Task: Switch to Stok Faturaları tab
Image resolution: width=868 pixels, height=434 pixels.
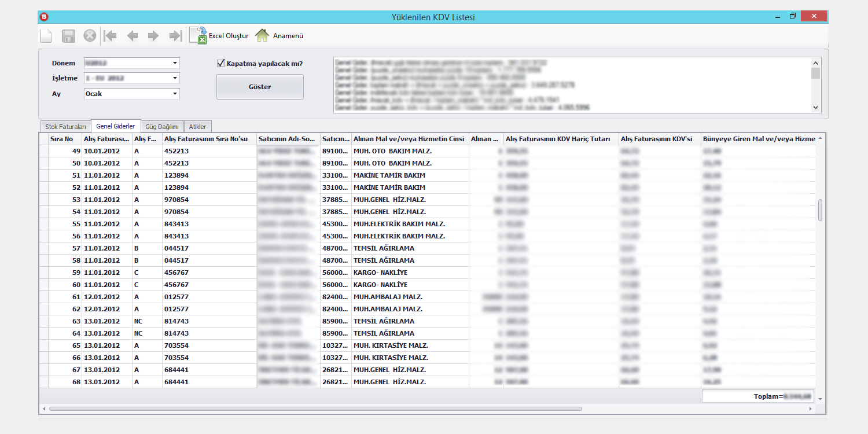Action: [65, 126]
